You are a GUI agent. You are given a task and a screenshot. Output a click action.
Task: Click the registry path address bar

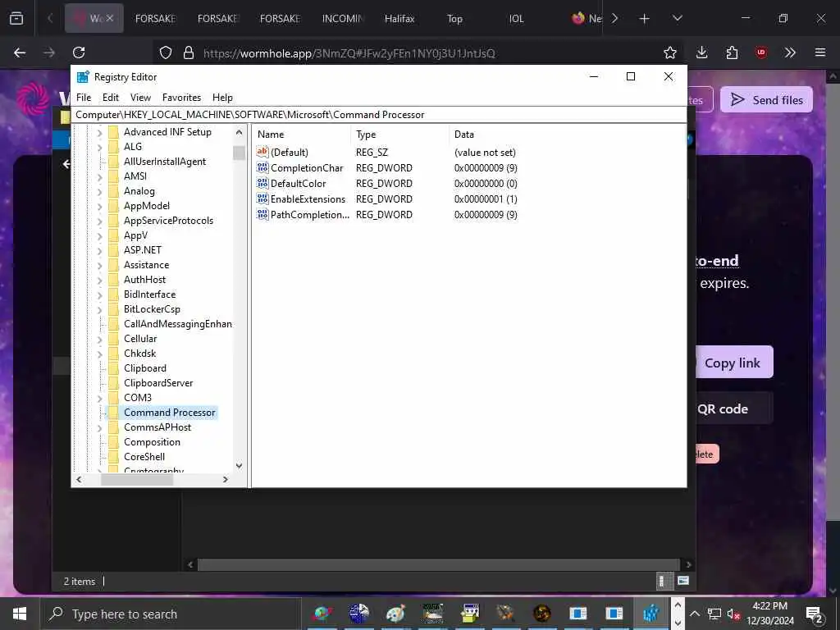pyautogui.click(x=379, y=115)
